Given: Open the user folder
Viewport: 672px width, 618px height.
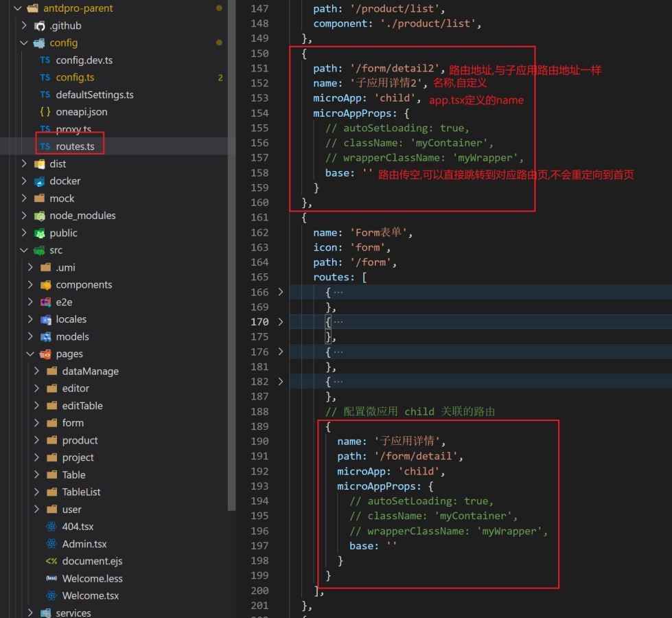Looking at the screenshot, I should pos(71,510).
